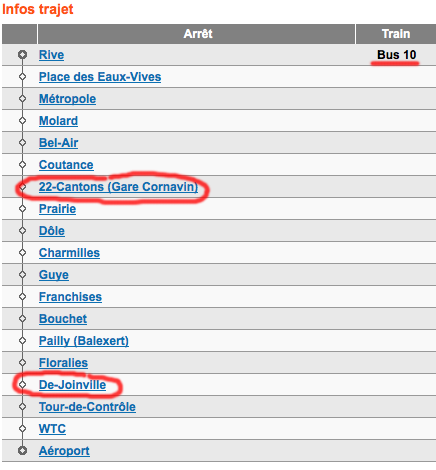The width and height of the screenshot is (436, 470).
Task: Open the Bouchet stop link
Action: point(63,319)
